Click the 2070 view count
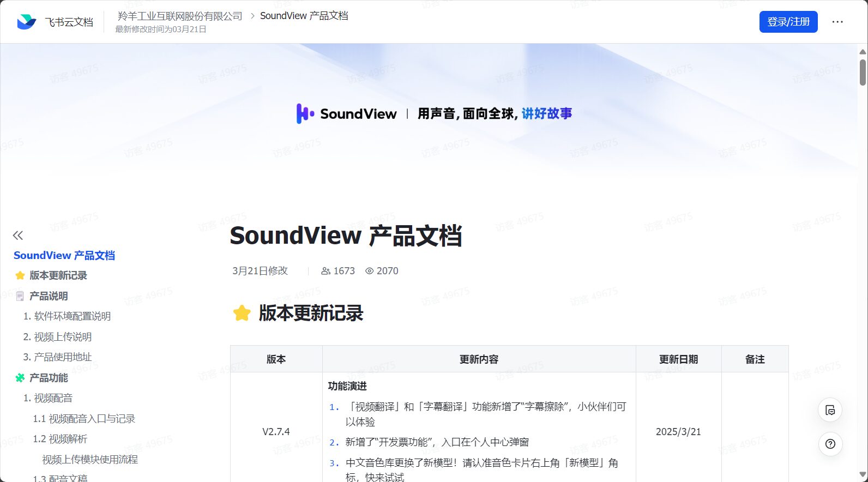This screenshot has width=868, height=482. (x=388, y=271)
